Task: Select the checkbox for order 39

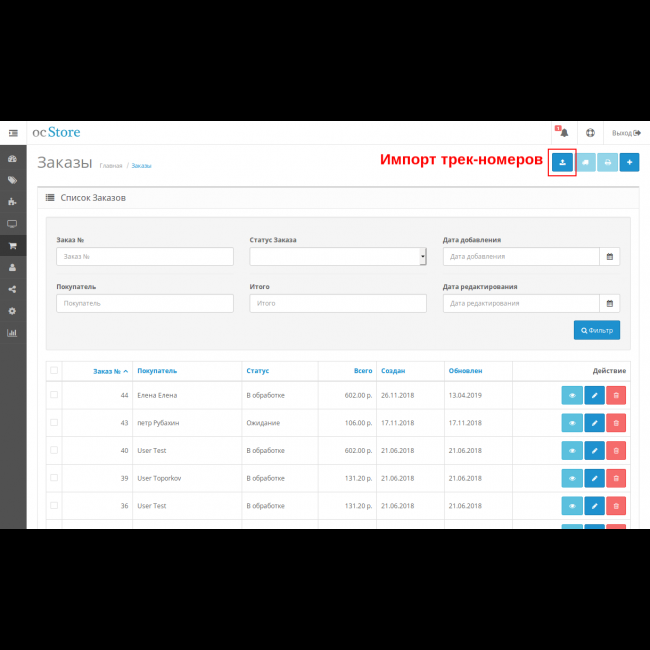Action: (54, 478)
